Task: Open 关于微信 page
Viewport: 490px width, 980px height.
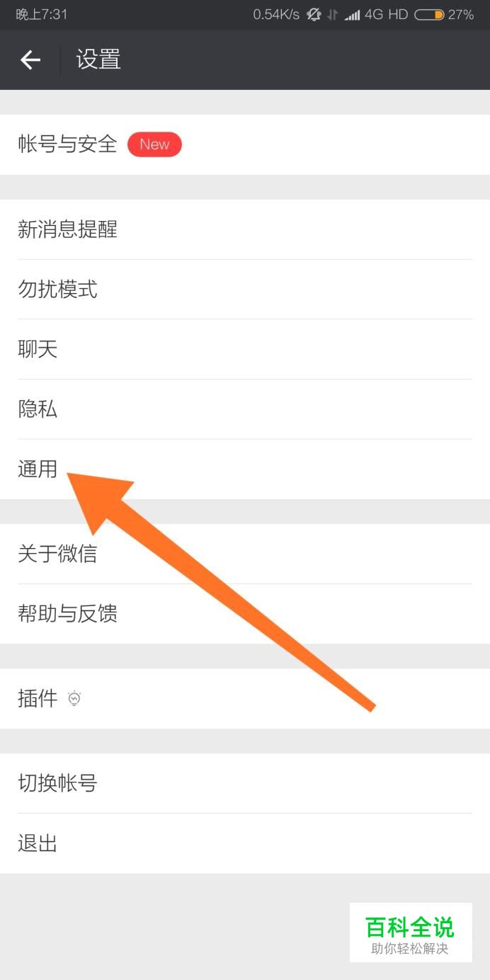Action: coord(245,554)
